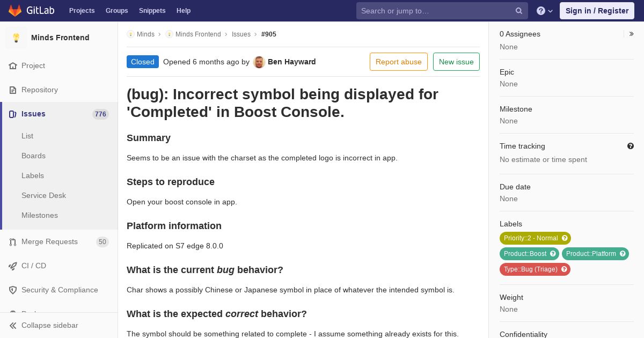This screenshot has width=644, height=338.
Task: Collapse the right sidebar with double chevron
Action: 632,34
